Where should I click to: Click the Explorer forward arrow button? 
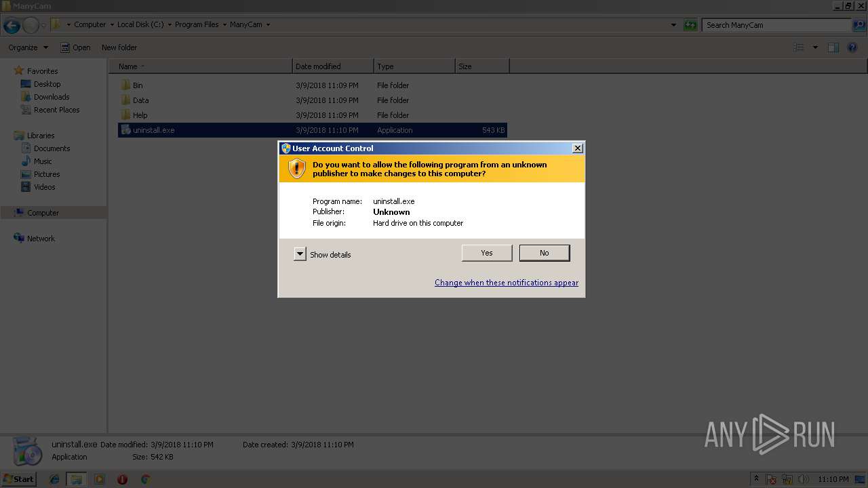tap(31, 26)
